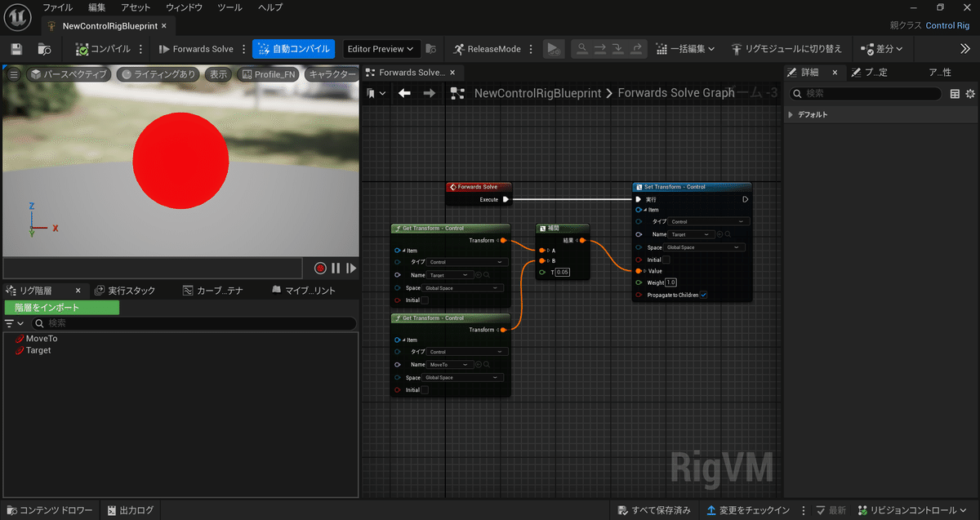Screen dimensions: 980x520
Task: Click the Save floppy disk icon
Action: (17, 49)
